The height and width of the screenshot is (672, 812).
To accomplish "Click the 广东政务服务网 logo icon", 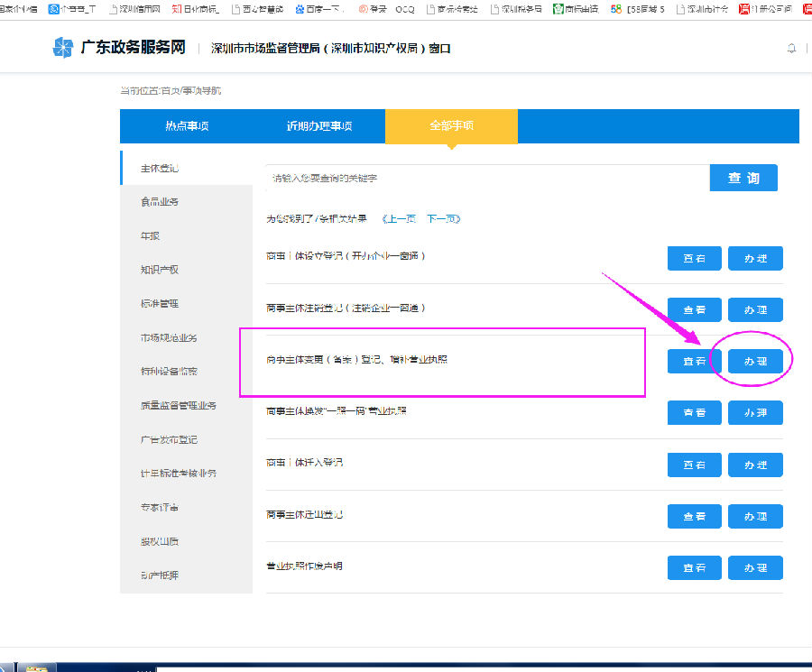I will tap(62, 48).
